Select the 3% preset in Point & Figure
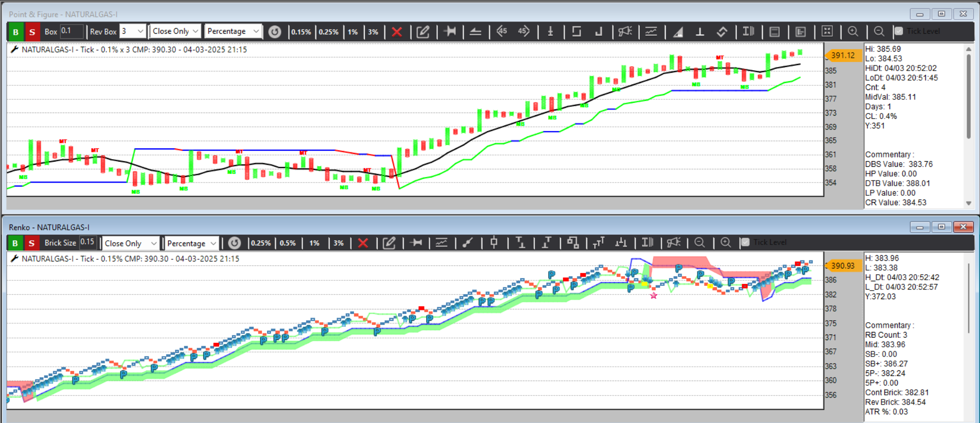Screen dimensions: 980x423 click(374, 32)
